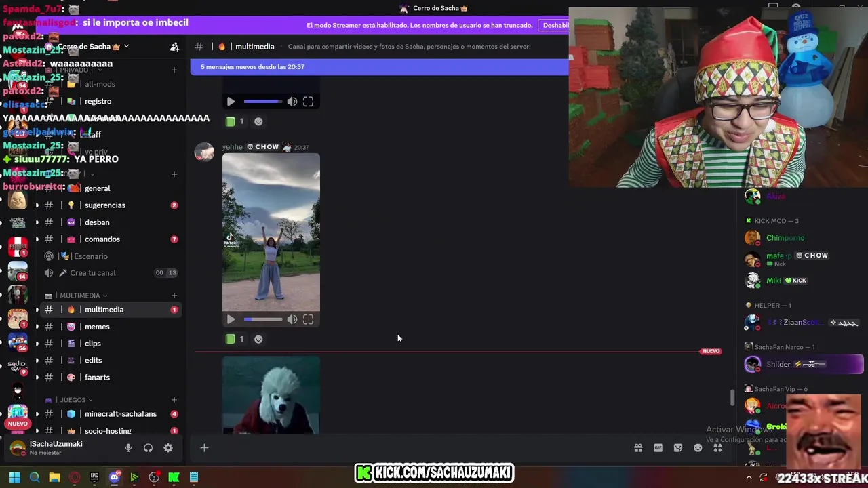Open the sugerencias channel
The width and height of the screenshot is (868, 488).
click(111, 205)
